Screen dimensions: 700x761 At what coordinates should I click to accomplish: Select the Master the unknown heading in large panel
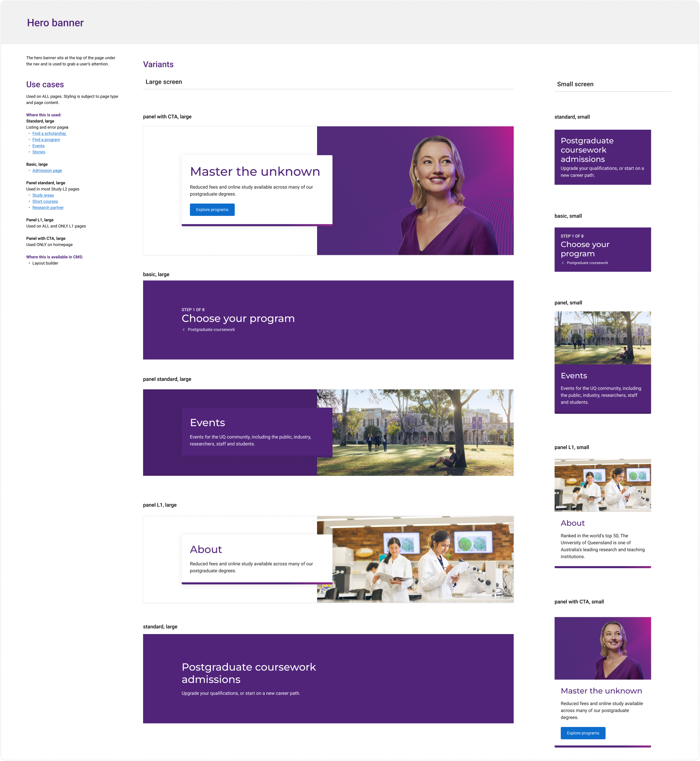tap(255, 172)
